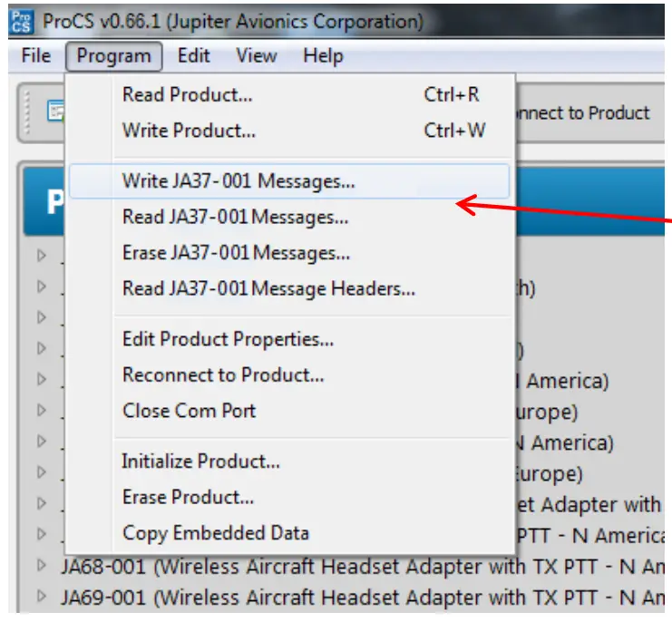Open the Edit menu

[x=194, y=56]
